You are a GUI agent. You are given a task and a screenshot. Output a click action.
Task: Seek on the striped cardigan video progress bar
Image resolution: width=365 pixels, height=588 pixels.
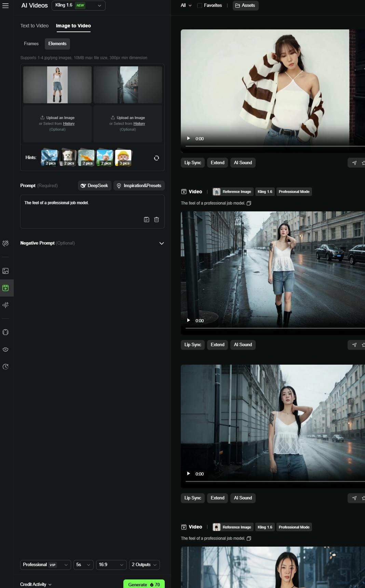coord(275,146)
